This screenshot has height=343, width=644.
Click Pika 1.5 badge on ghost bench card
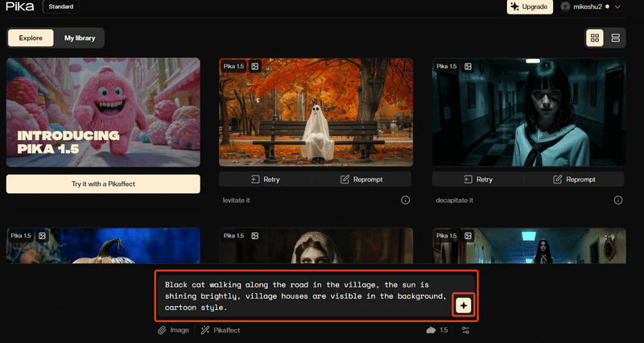[x=233, y=66]
